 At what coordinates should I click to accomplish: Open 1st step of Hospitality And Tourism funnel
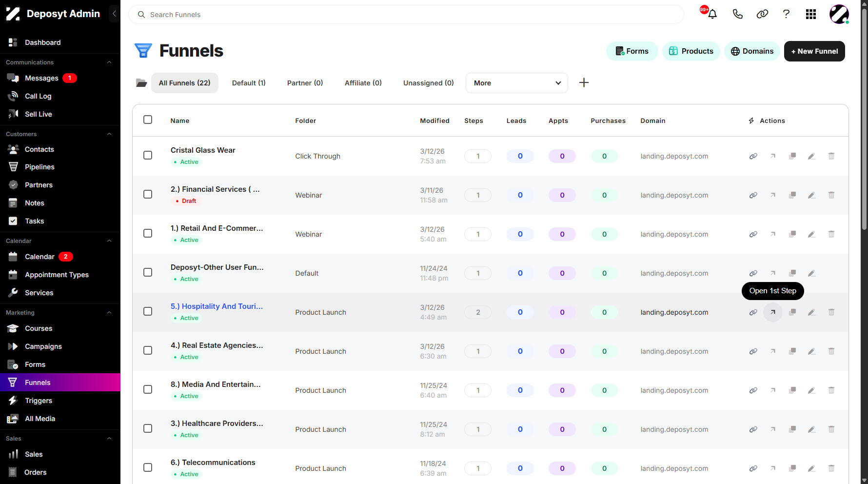tap(773, 312)
